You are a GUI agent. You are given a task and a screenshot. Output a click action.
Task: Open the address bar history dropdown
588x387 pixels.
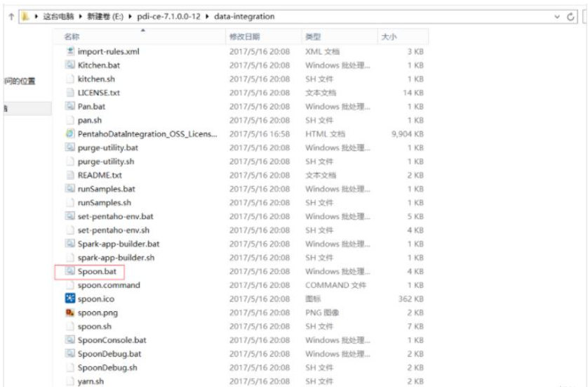point(557,17)
